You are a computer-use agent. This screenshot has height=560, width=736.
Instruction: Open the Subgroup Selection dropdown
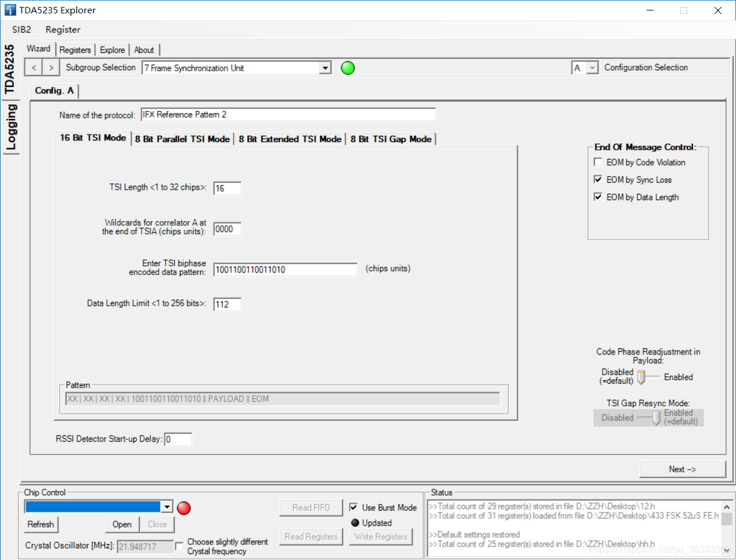(x=326, y=68)
